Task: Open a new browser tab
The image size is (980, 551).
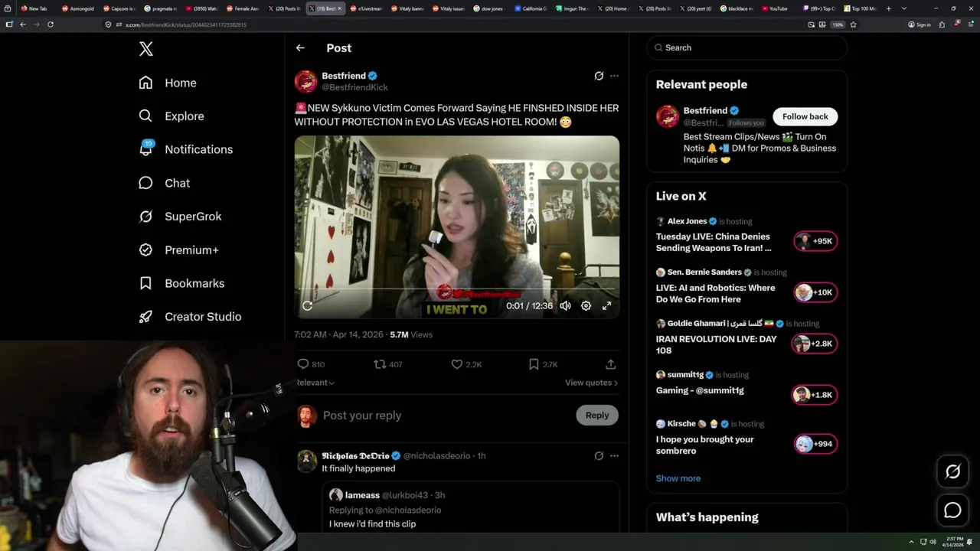Action: point(888,8)
